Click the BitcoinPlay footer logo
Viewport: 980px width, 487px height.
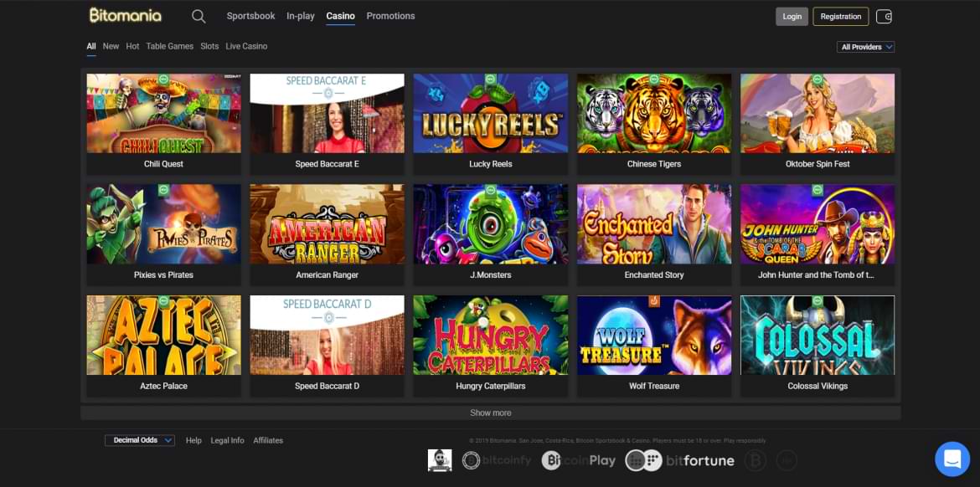tap(579, 461)
